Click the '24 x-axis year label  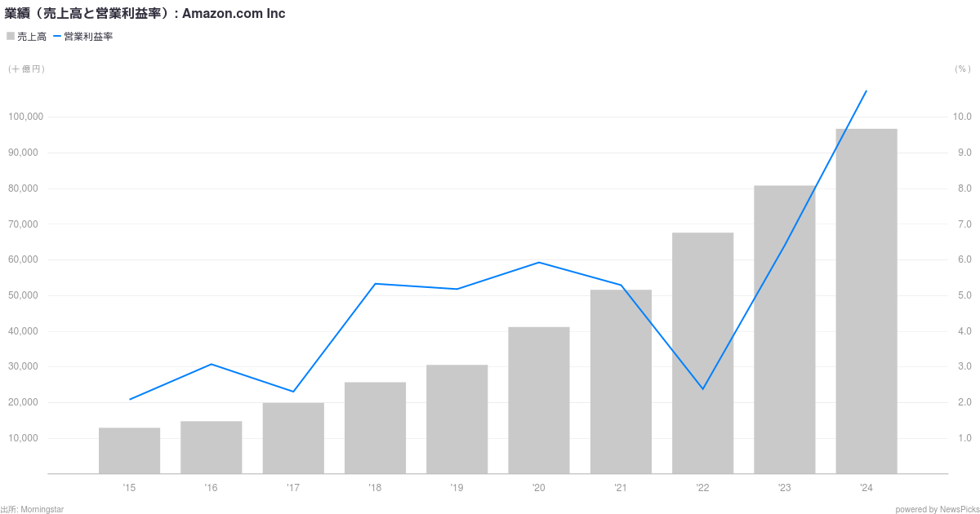[x=866, y=488]
